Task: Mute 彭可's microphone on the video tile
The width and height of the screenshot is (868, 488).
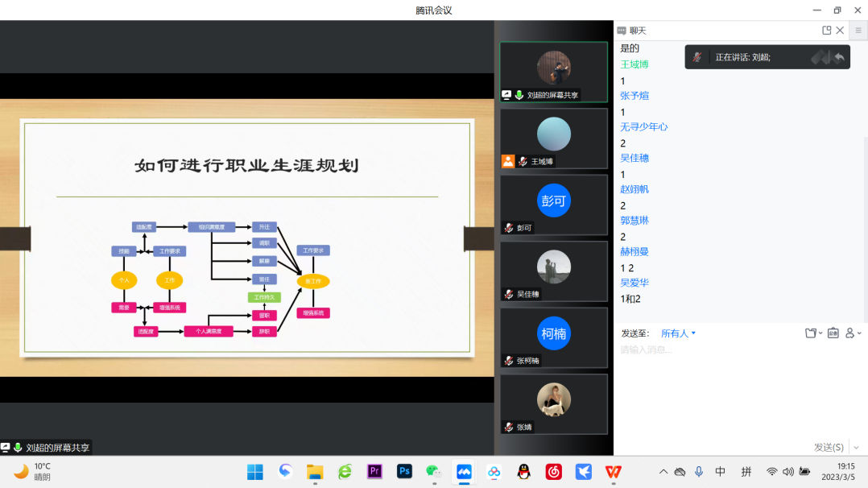Action: (x=506, y=227)
